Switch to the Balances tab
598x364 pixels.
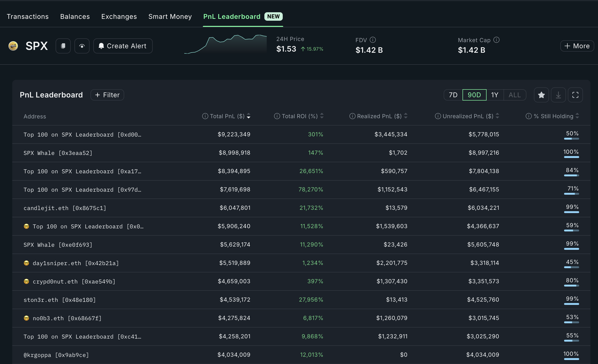tap(75, 16)
